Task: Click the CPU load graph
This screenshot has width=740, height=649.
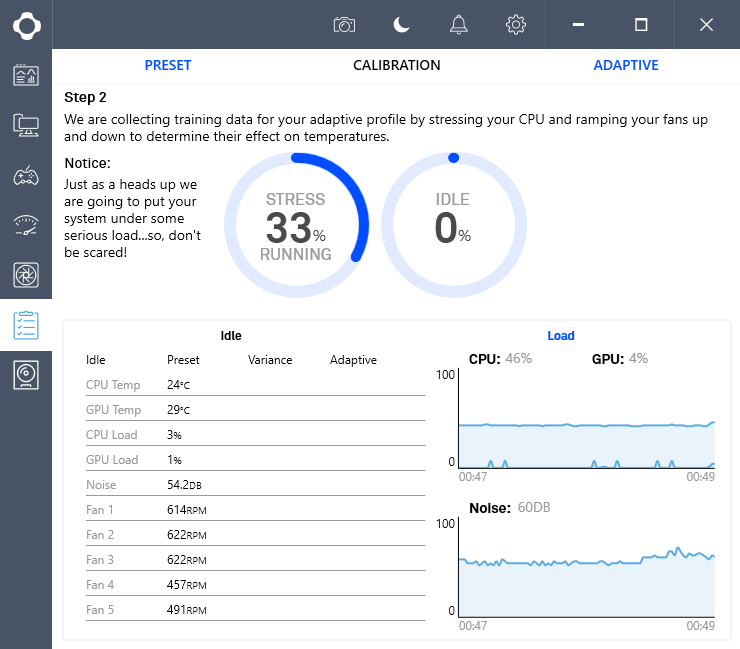Action: tap(586, 420)
